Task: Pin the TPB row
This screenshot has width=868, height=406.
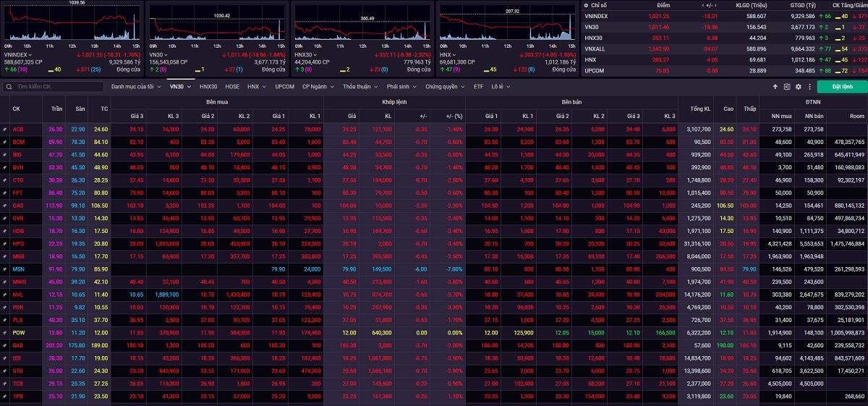Action: tap(4, 397)
